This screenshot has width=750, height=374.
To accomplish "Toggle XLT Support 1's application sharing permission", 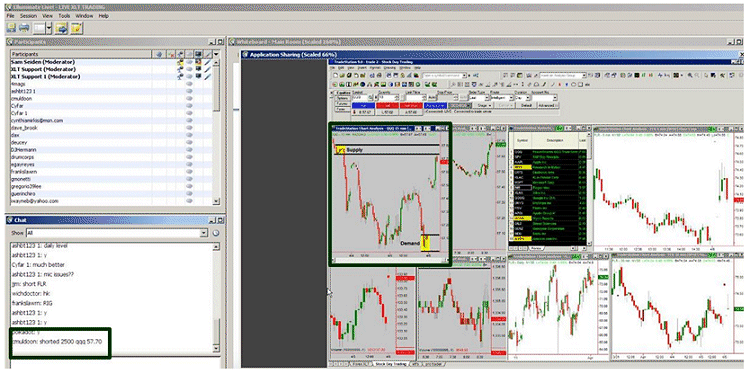I will (x=198, y=77).
